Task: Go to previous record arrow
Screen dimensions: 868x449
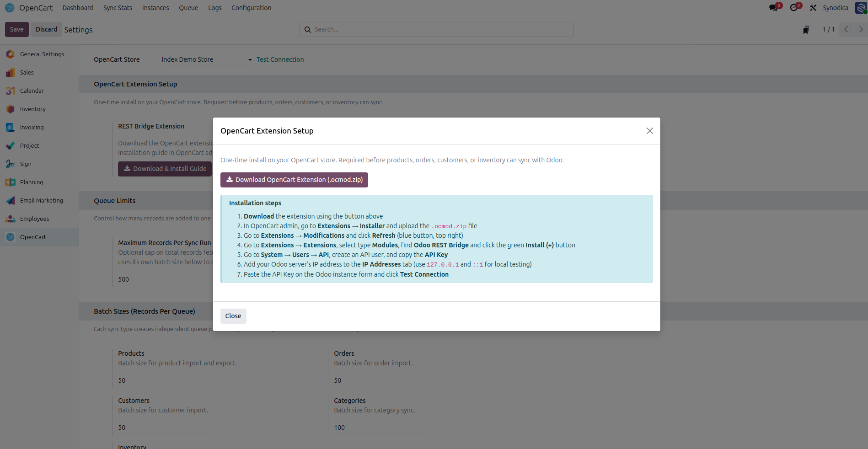Action: (846, 29)
